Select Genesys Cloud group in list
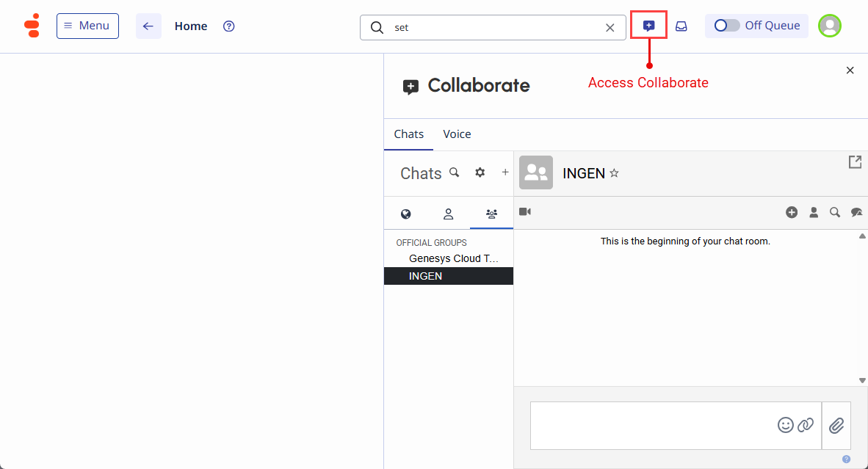 coord(453,258)
